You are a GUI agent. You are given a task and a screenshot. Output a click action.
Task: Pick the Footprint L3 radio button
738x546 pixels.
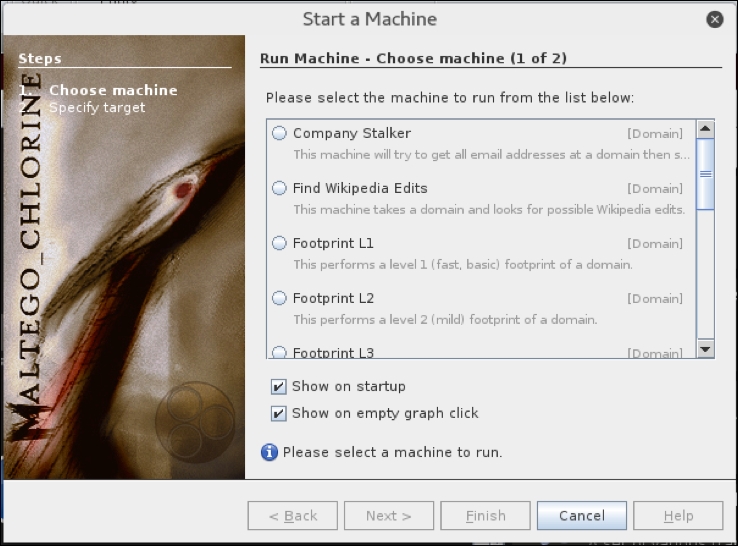(279, 352)
